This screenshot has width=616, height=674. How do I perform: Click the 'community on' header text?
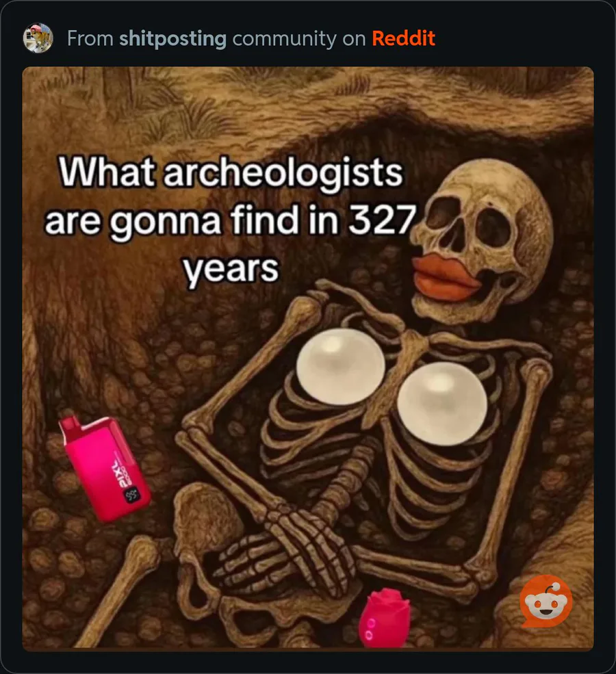click(299, 39)
